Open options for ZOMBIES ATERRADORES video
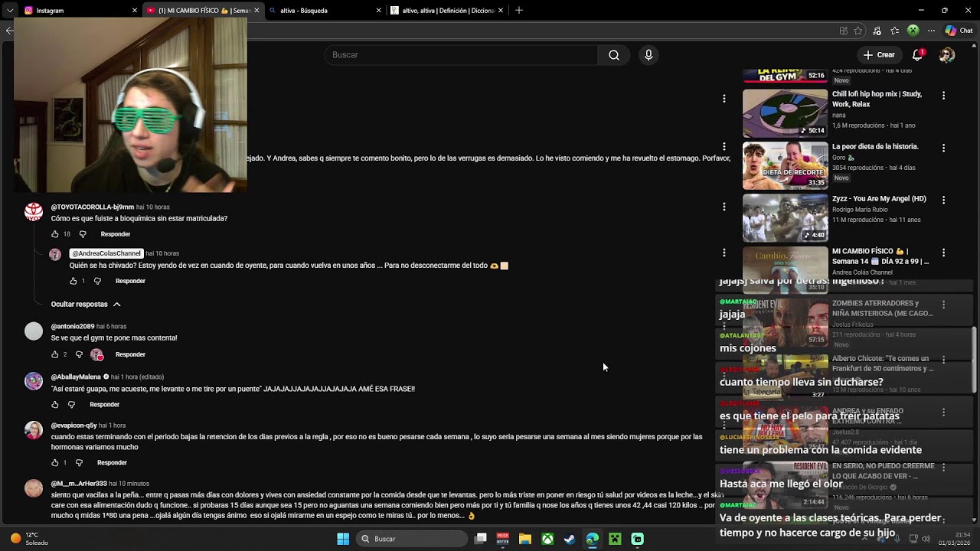 pyautogui.click(x=943, y=305)
